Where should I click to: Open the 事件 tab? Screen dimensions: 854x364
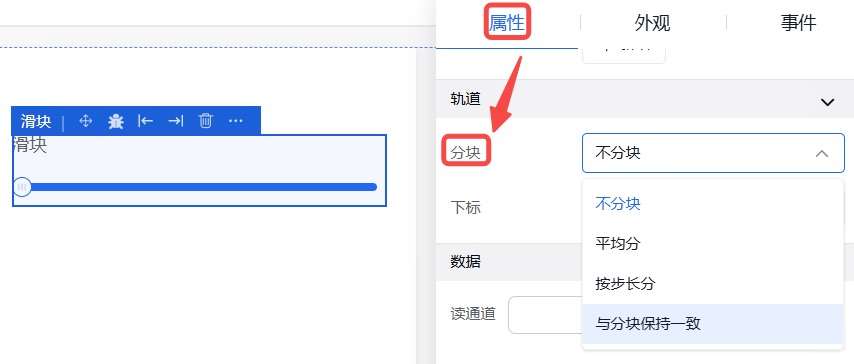coord(798,23)
